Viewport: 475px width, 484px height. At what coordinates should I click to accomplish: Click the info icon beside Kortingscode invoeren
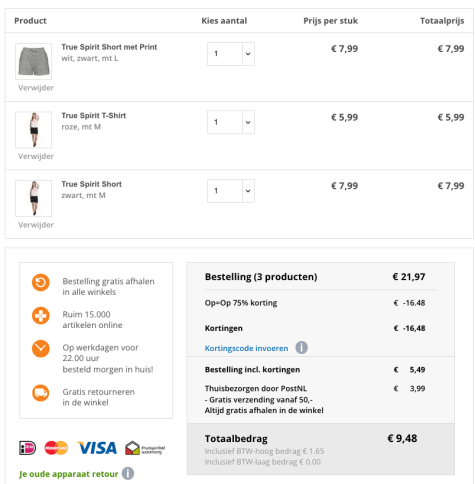tap(301, 348)
